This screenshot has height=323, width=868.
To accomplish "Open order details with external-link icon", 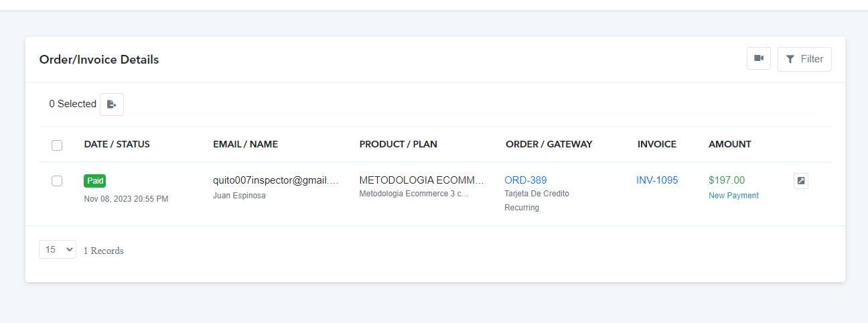I will click(x=801, y=181).
